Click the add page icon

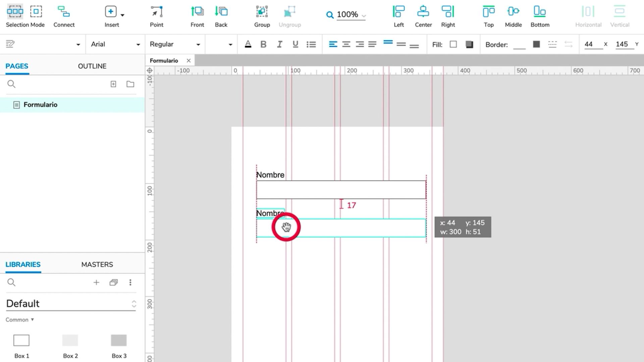tap(113, 84)
